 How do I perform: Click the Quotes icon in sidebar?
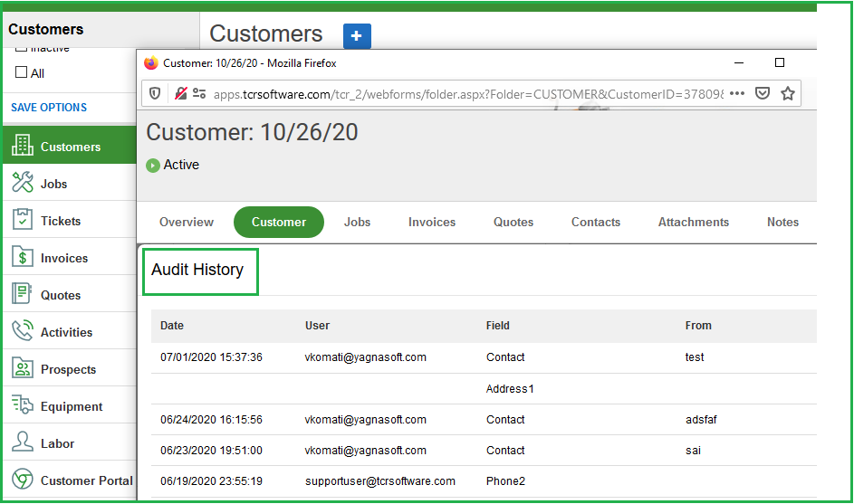point(23,295)
